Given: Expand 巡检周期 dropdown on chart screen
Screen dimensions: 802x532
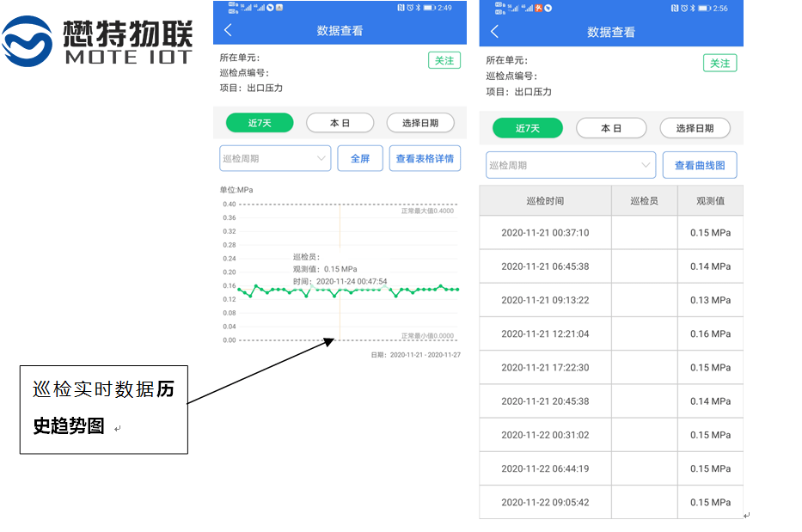Looking at the screenshot, I should click(x=275, y=158).
